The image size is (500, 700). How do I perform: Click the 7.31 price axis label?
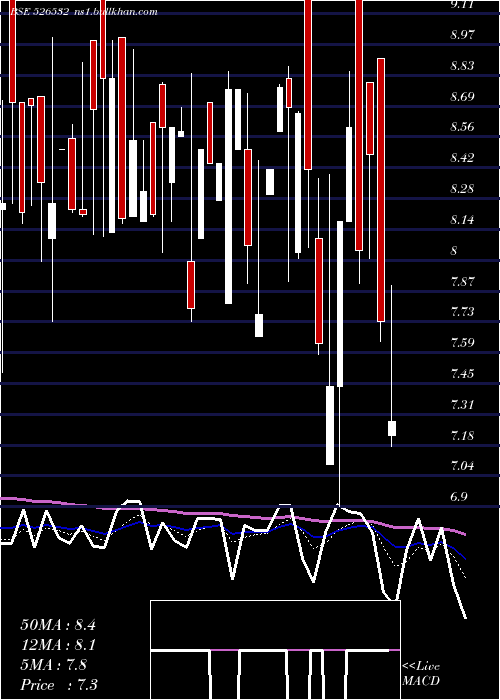coord(463,404)
